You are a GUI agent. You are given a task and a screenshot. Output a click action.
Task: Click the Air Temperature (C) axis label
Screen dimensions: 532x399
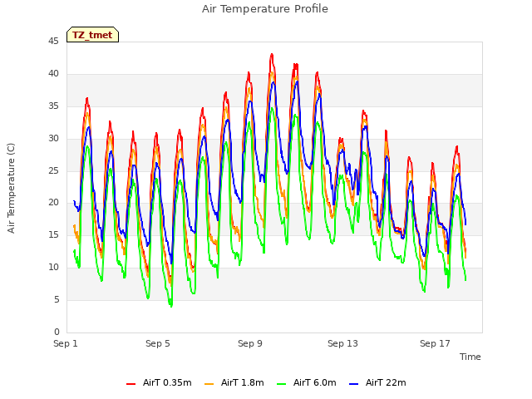coord(11,188)
